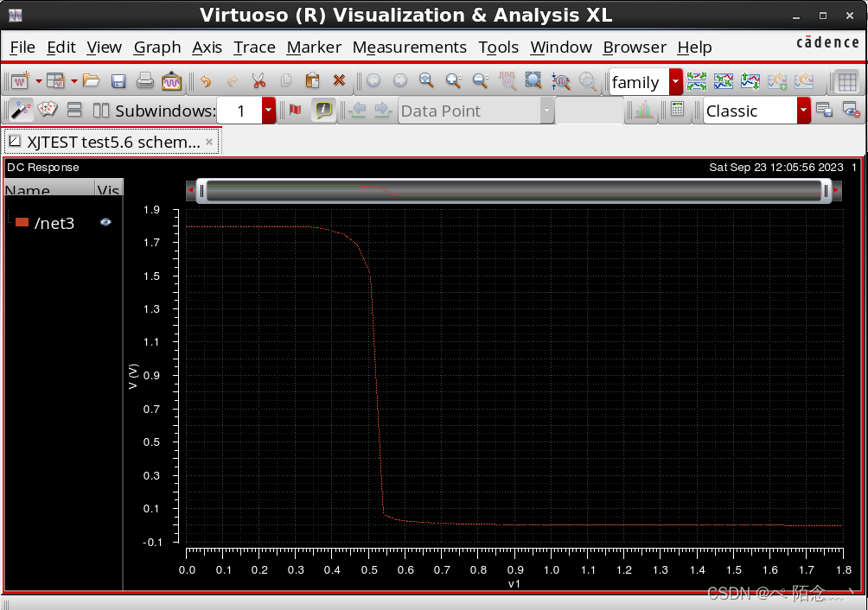Switch to vertical stacked subwindow layout
The height and width of the screenshot is (610, 868).
74,110
